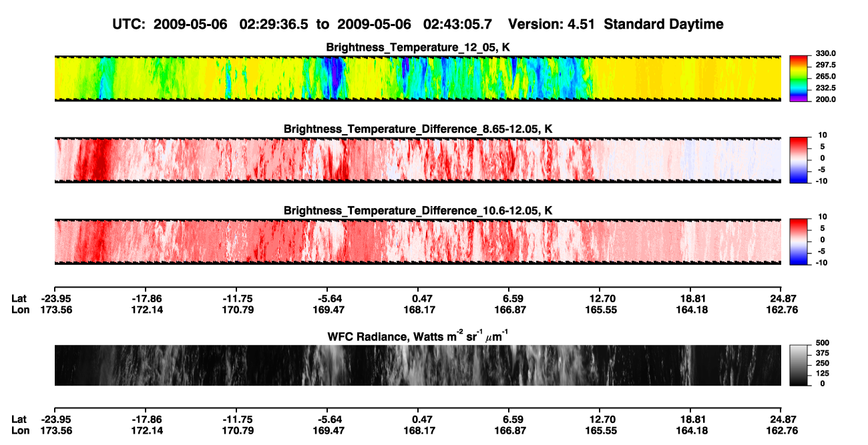Click the end time '02:43:05.7' in header
The width and height of the screenshot is (868, 445).
click(457, 24)
